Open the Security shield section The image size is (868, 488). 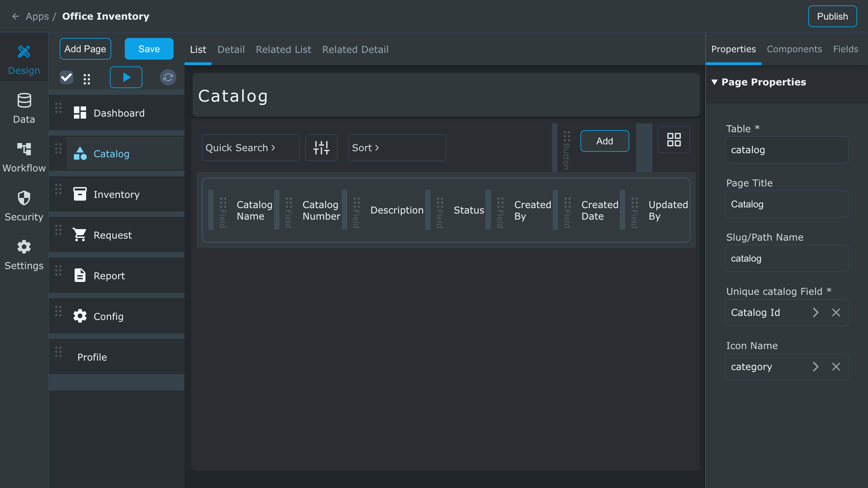pos(24,198)
